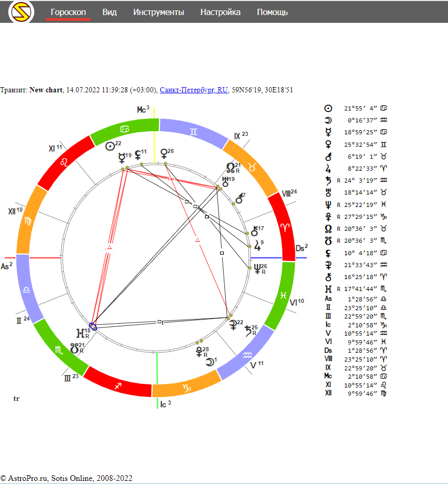Click the Mc label atop the chart

pos(141,109)
